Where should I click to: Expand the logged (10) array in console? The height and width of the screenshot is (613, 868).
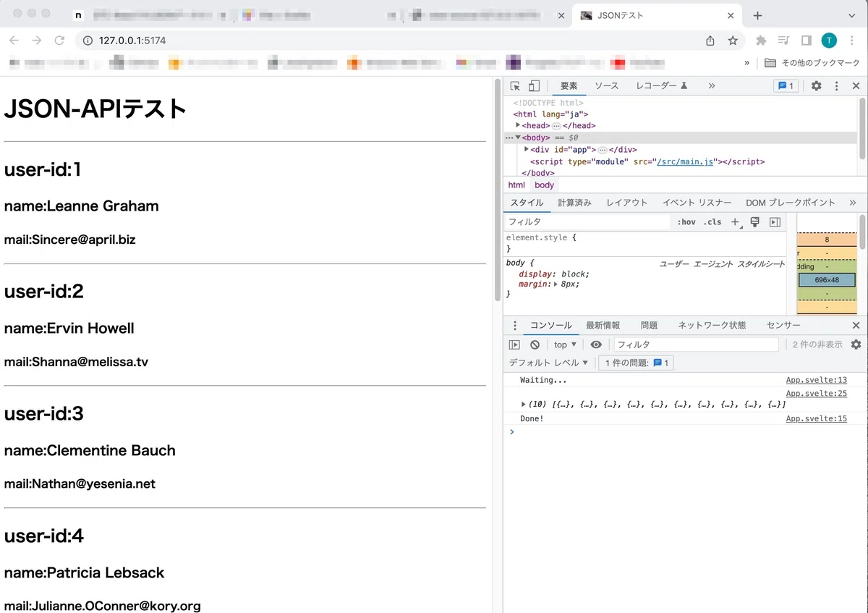(x=524, y=404)
